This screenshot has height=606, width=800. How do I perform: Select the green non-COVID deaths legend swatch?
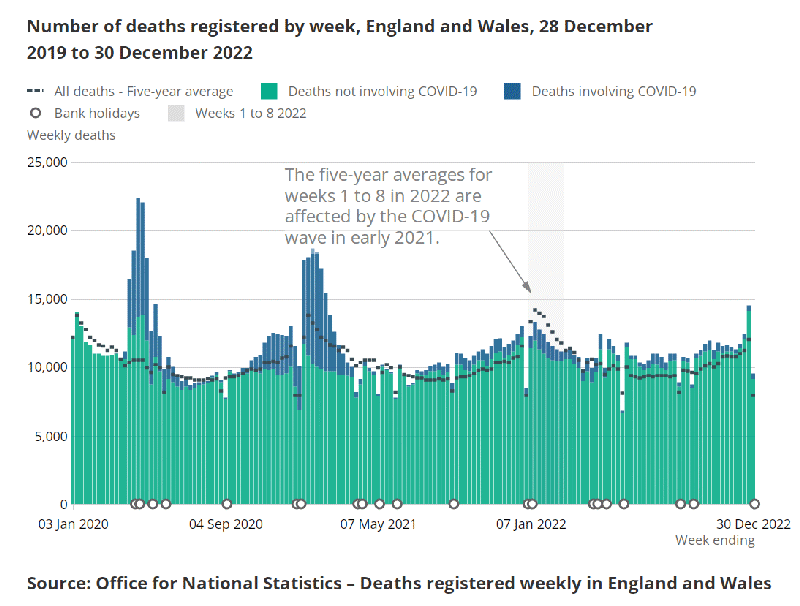tap(268, 91)
